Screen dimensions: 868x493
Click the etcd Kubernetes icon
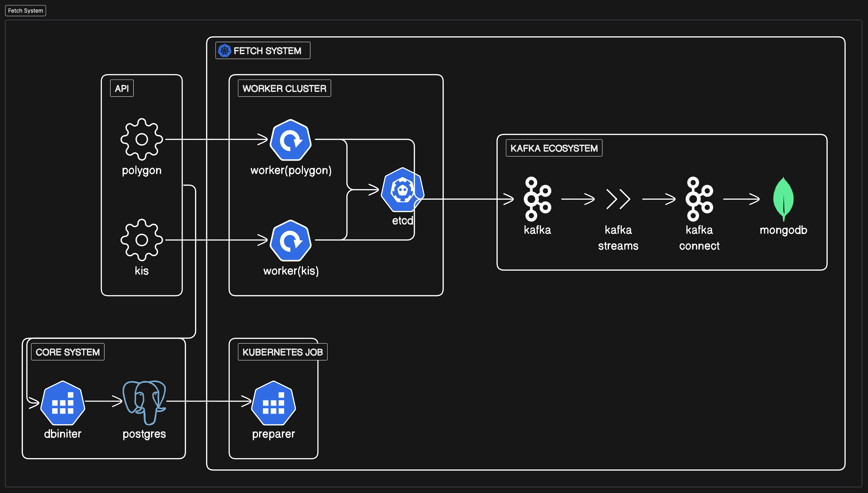click(x=402, y=190)
